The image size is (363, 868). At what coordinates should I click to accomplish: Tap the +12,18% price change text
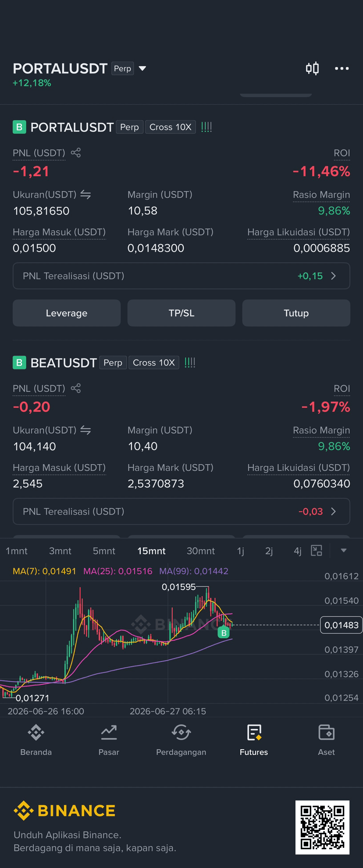coord(32,83)
